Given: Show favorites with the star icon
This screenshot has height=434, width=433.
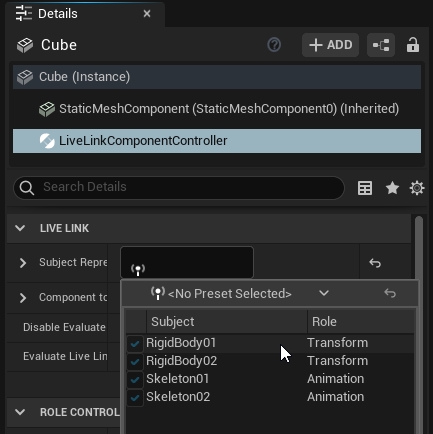Looking at the screenshot, I should [x=392, y=188].
